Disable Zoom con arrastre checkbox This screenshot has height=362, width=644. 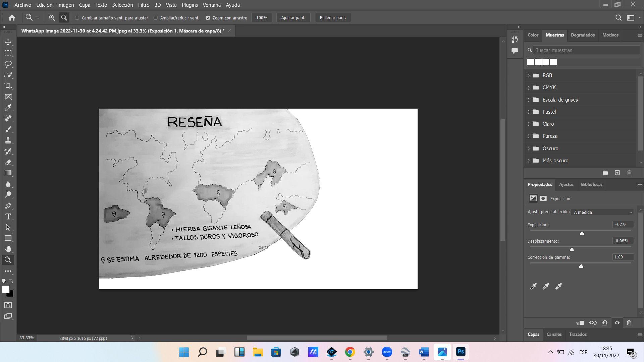click(x=208, y=18)
